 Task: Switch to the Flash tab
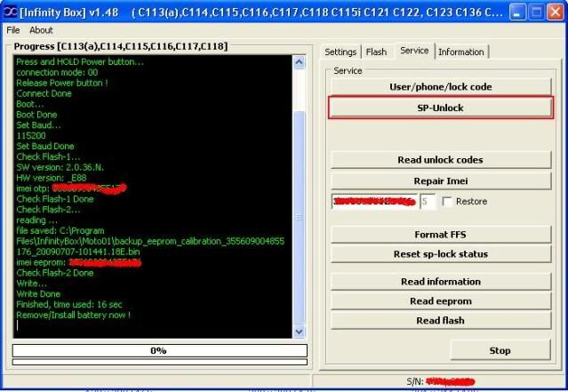coord(377,52)
